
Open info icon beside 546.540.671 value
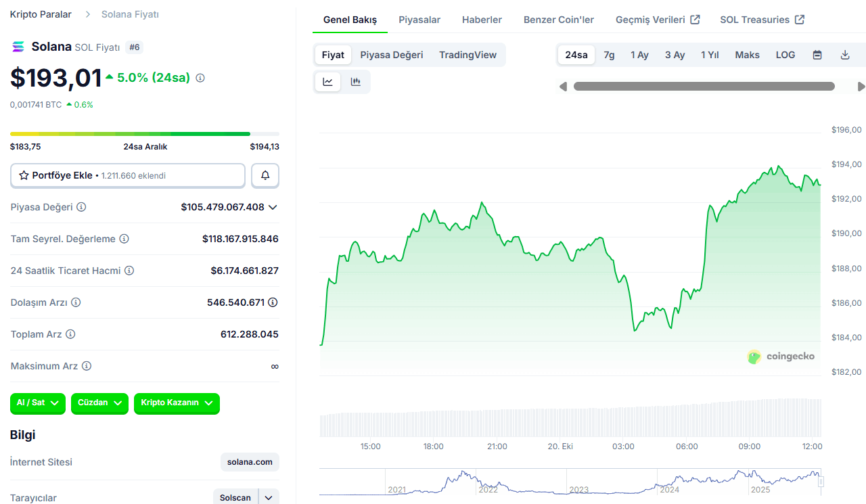tap(273, 302)
